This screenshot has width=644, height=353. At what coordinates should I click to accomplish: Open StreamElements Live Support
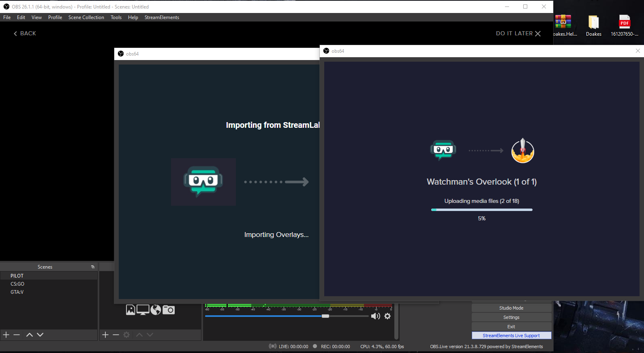click(x=511, y=336)
